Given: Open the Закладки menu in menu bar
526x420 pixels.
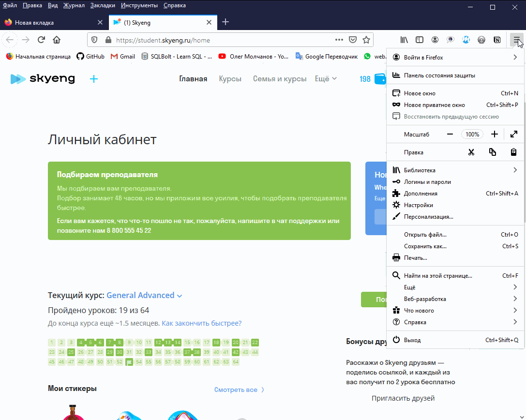Looking at the screenshot, I should click(103, 5).
